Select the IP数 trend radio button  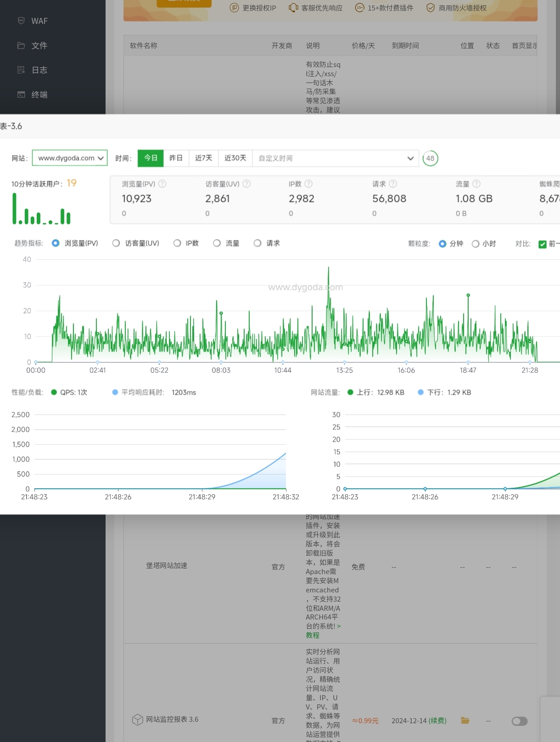point(177,243)
